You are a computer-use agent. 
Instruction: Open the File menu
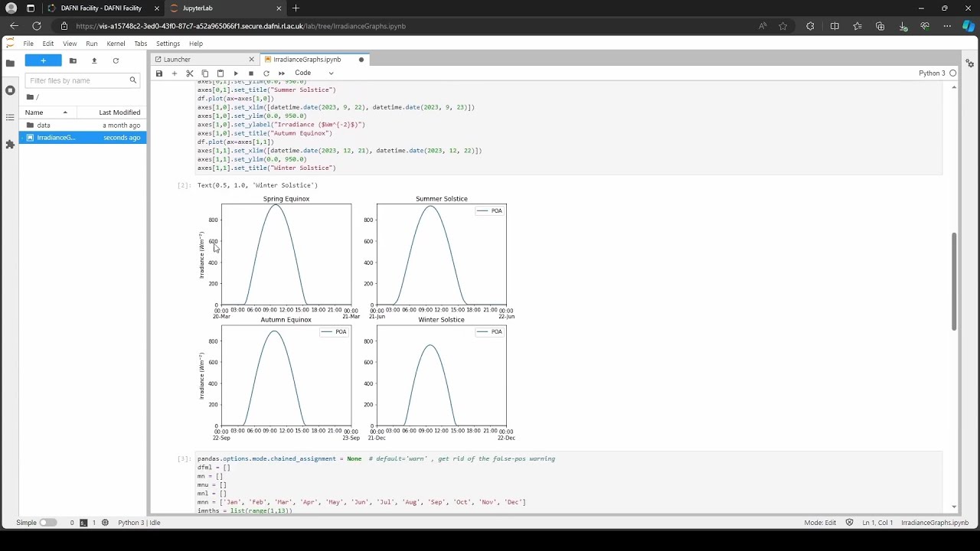[x=28, y=44]
